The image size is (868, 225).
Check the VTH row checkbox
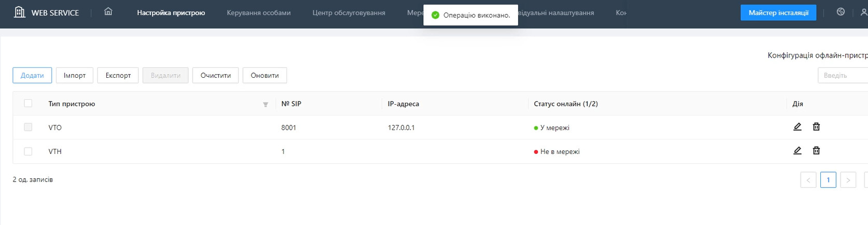pos(28,151)
